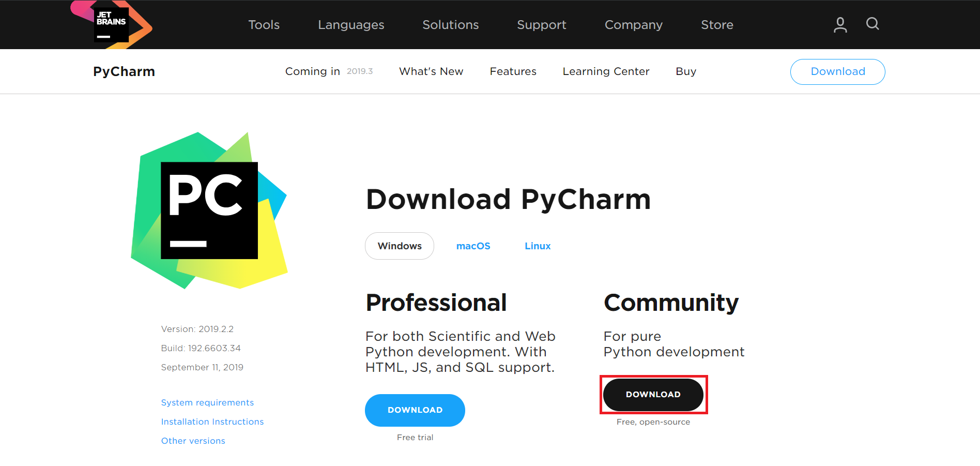Click the large PyCharm PC logo
The width and height of the screenshot is (980, 466).
pyautogui.click(x=209, y=211)
